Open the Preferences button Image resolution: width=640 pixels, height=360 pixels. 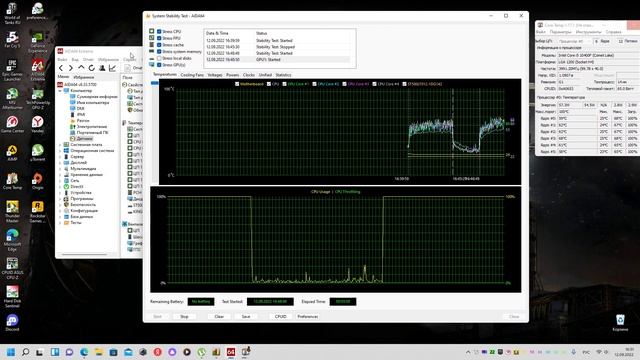click(x=307, y=317)
